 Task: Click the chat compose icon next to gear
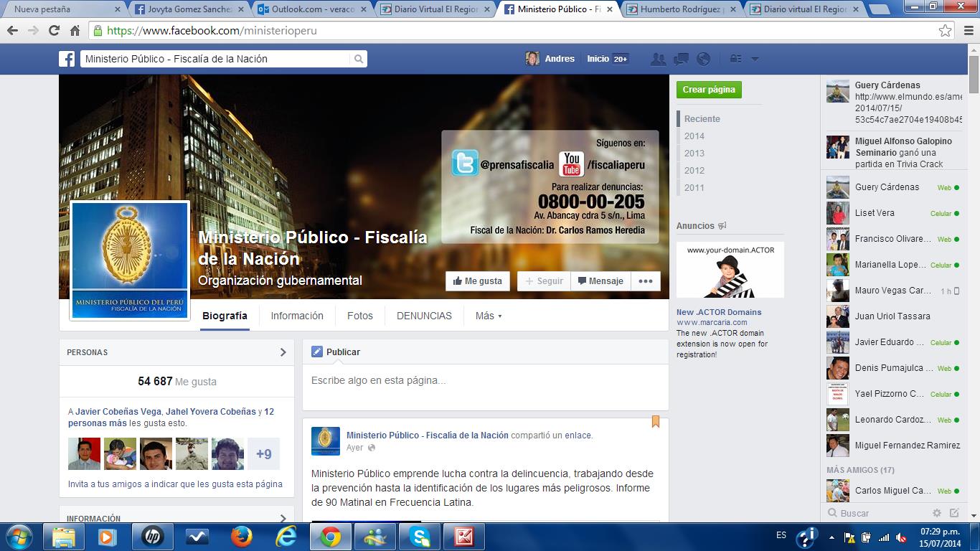coord(954,513)
